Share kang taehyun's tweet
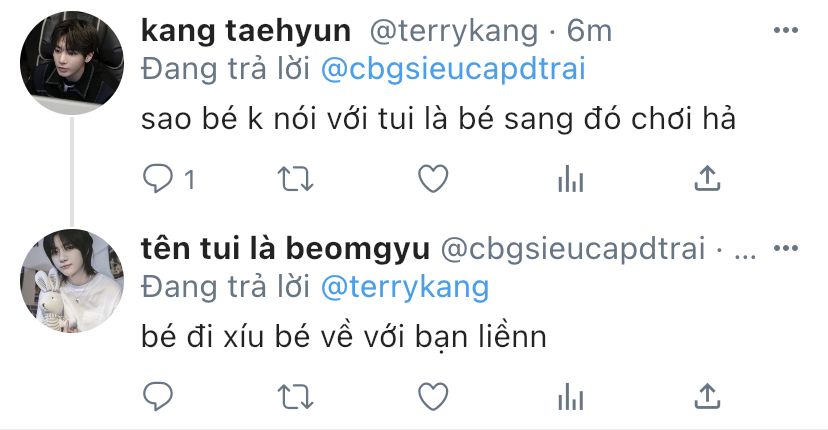 [x=707, y=177]
